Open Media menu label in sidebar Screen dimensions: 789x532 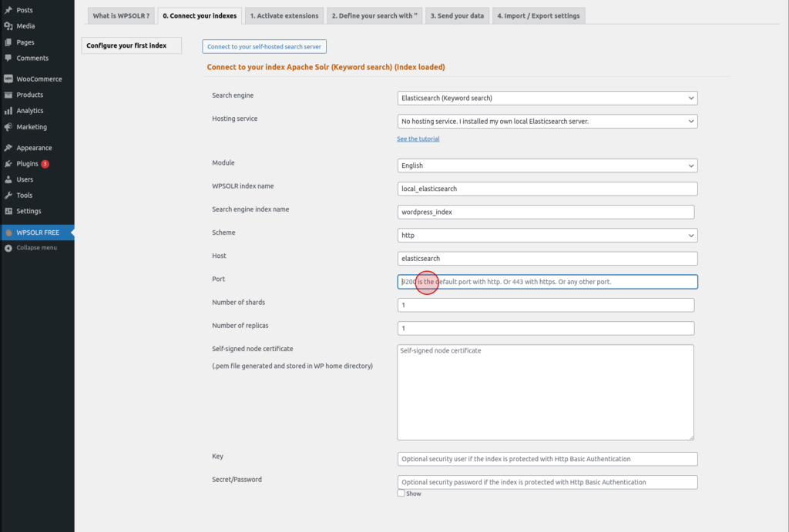point(25,26)
